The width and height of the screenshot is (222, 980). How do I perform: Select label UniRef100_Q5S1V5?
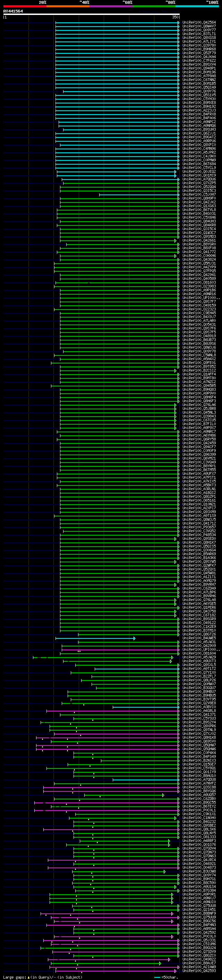pyautogui.click(x=199, y=95)
